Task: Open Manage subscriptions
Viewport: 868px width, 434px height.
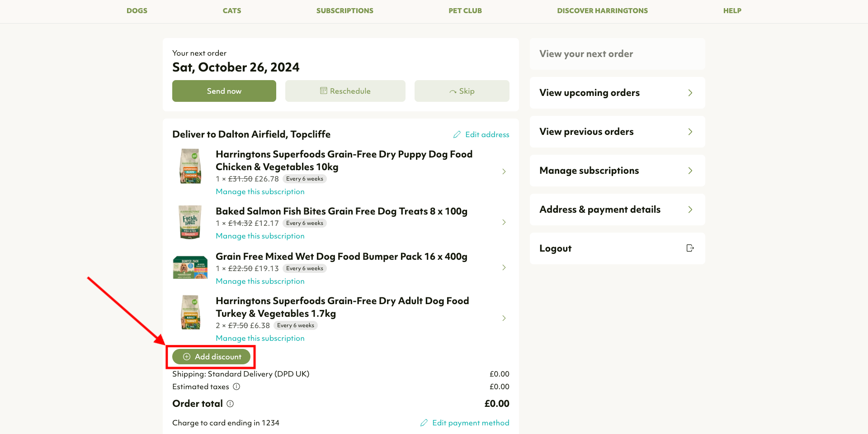Action: (x=618, y=171)
